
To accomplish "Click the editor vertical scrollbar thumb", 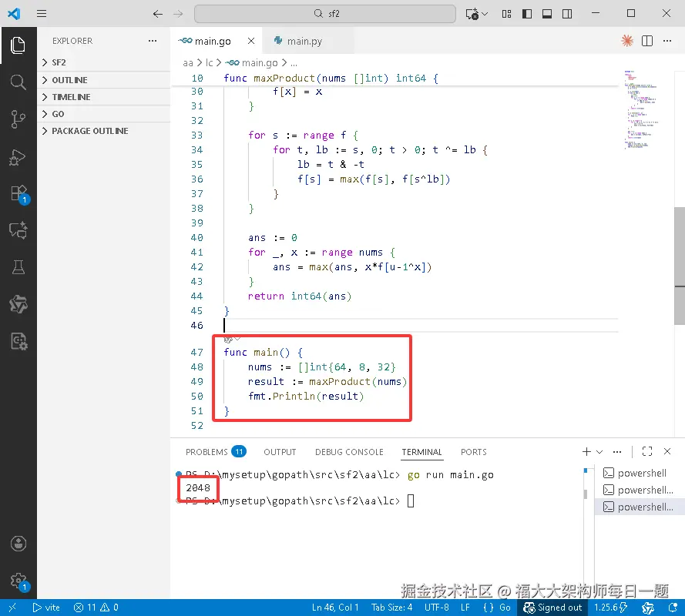I will click(x=680, y=266).
